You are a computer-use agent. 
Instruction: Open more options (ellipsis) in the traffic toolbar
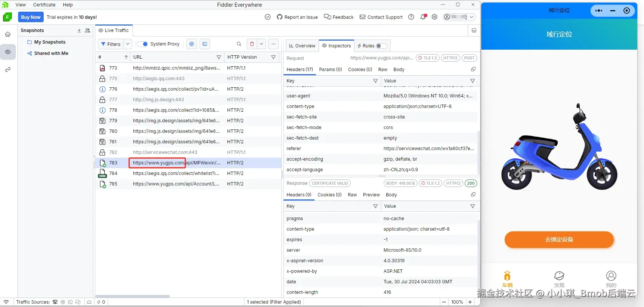273,44
